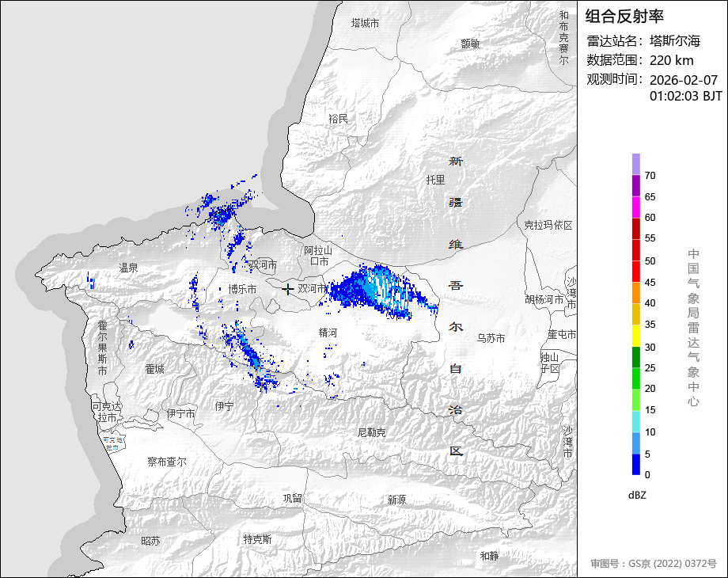Click the 昭苏 map label
This screenshot has height=578, width=728.
point(150,541)
